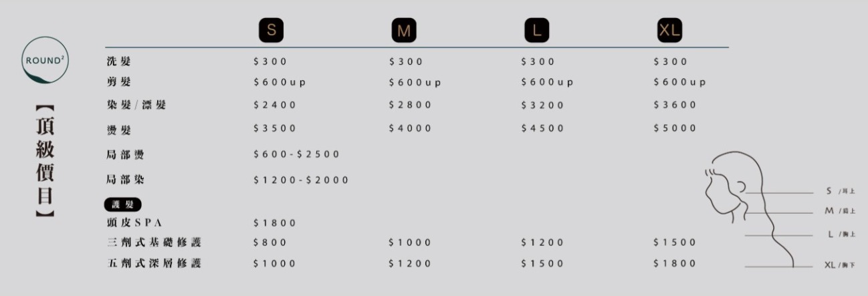
Task: Choose the 局部燙 service label
Action: click(x=125, y=154)
